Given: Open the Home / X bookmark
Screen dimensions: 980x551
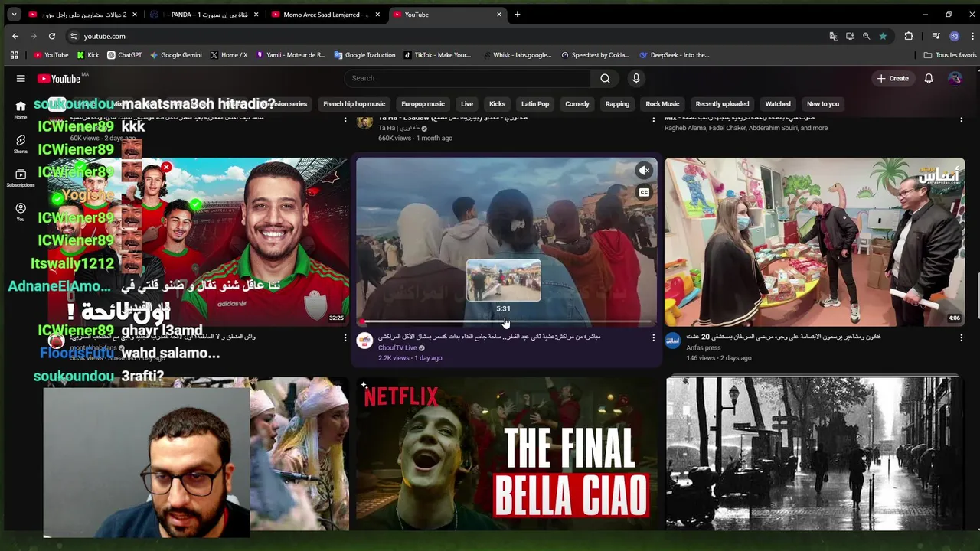Looking at the screenshot, I should [228, 55].
